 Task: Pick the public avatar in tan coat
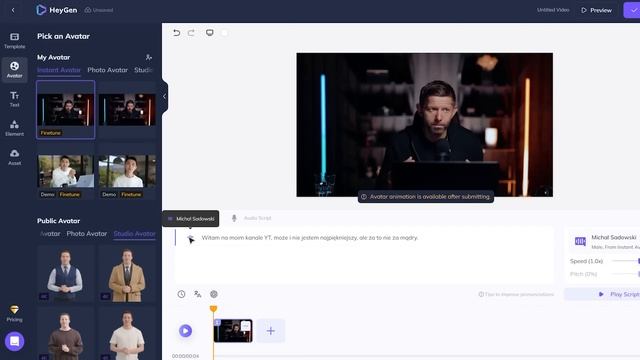pyautogui.click(x=127, y=274)
